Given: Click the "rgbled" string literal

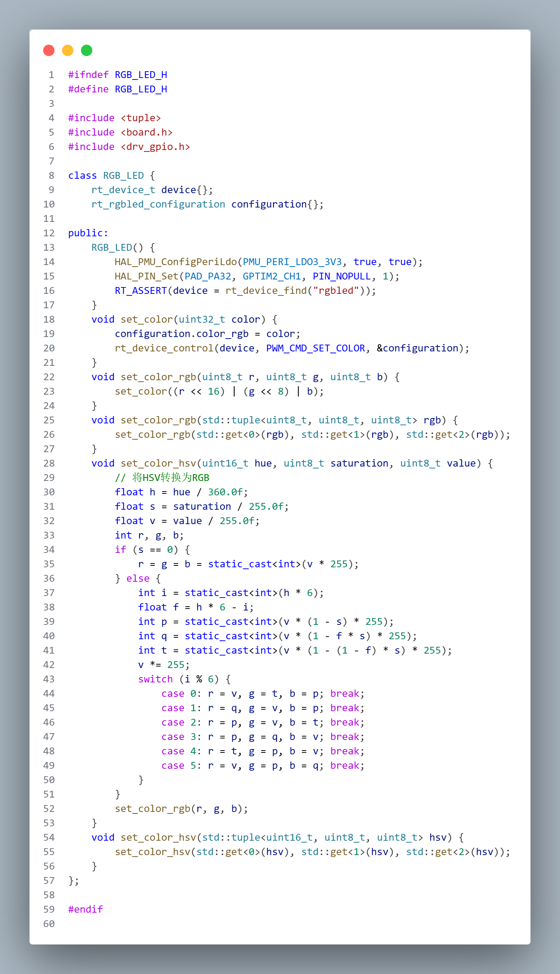Looking at the screenshot, I should pos(336,290).
